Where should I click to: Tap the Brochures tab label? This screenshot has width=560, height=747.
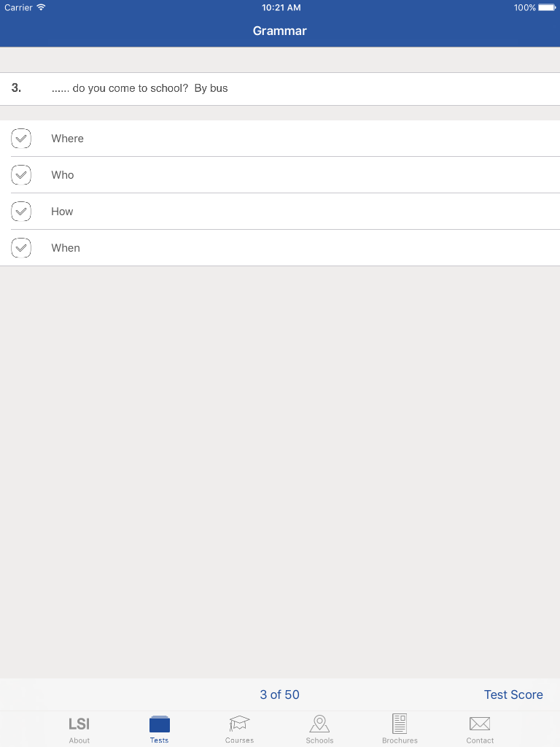[x=400, y=740]
